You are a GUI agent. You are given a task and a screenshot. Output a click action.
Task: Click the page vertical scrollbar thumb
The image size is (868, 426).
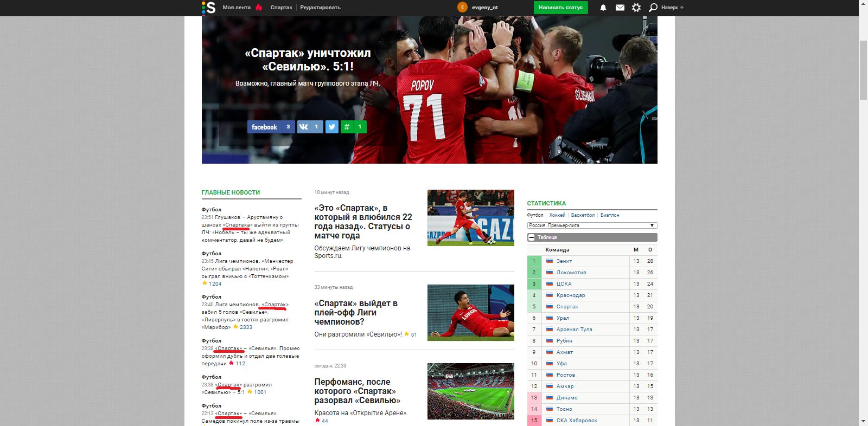tap(863, 69)
